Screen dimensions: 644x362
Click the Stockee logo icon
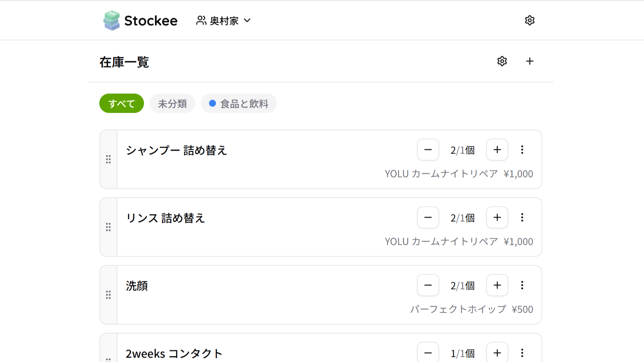111,20
